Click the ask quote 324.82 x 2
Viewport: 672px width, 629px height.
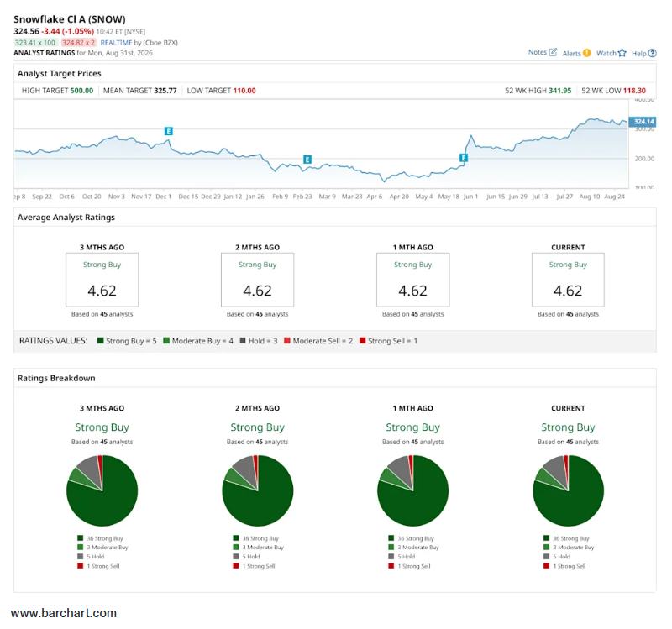78,43
